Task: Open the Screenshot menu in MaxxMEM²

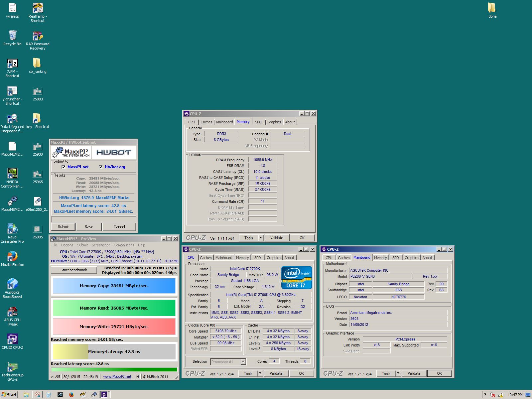Action: [101, 245]
